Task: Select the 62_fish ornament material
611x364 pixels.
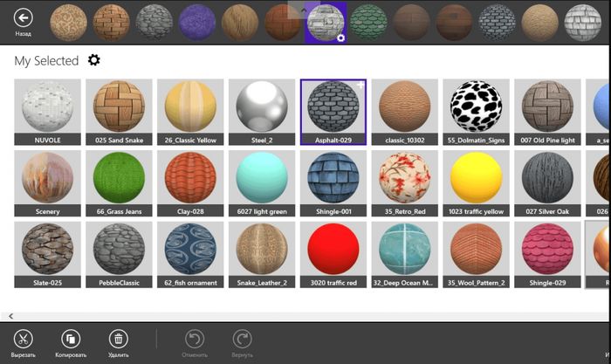Action: pyautogui.click(x=190, y=255)
